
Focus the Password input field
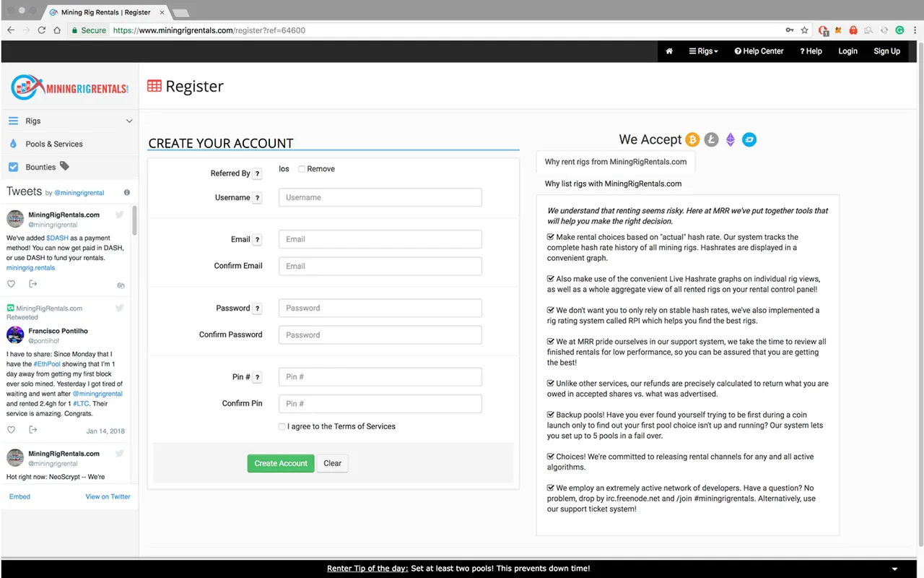[x=380, y=308]
